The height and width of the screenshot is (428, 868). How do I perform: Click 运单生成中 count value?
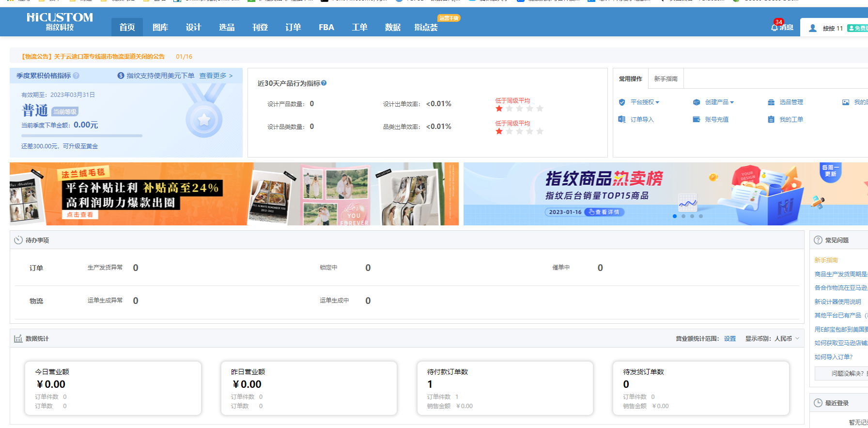[x=368, y=301]
